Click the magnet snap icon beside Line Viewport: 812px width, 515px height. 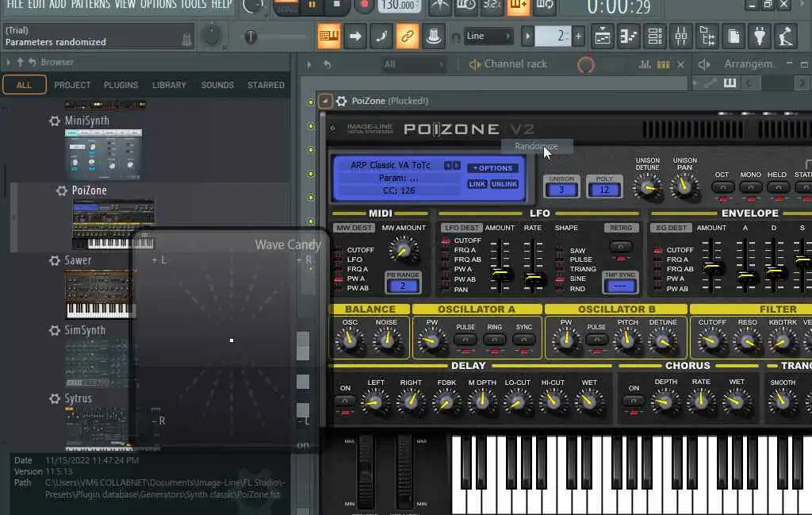[x=456, y=37]
